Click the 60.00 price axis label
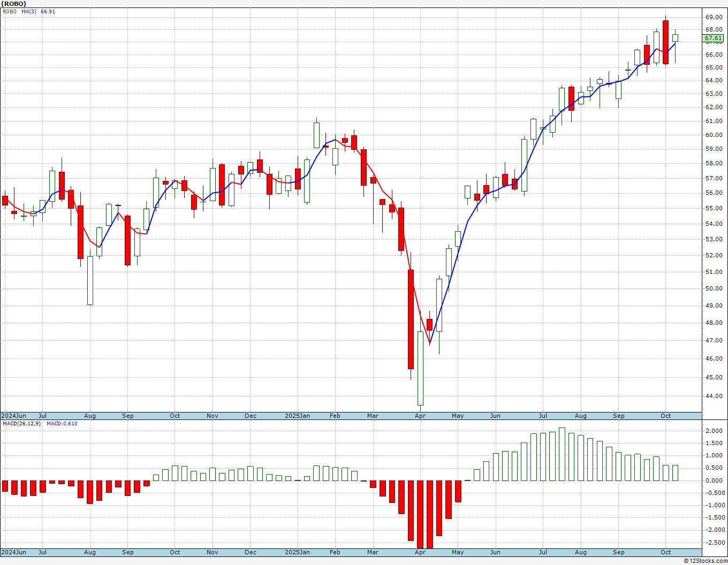This screenshot has height=565, width=728. [x=714, y=135]
